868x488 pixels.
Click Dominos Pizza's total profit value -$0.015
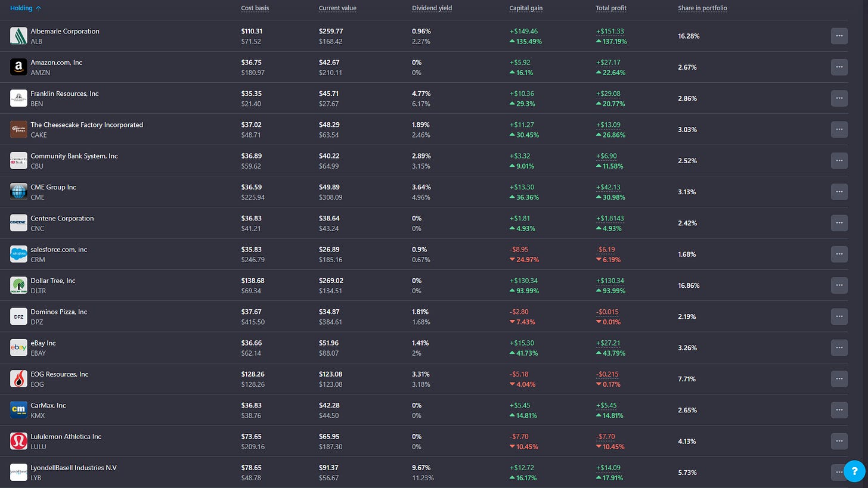[608, 312]
